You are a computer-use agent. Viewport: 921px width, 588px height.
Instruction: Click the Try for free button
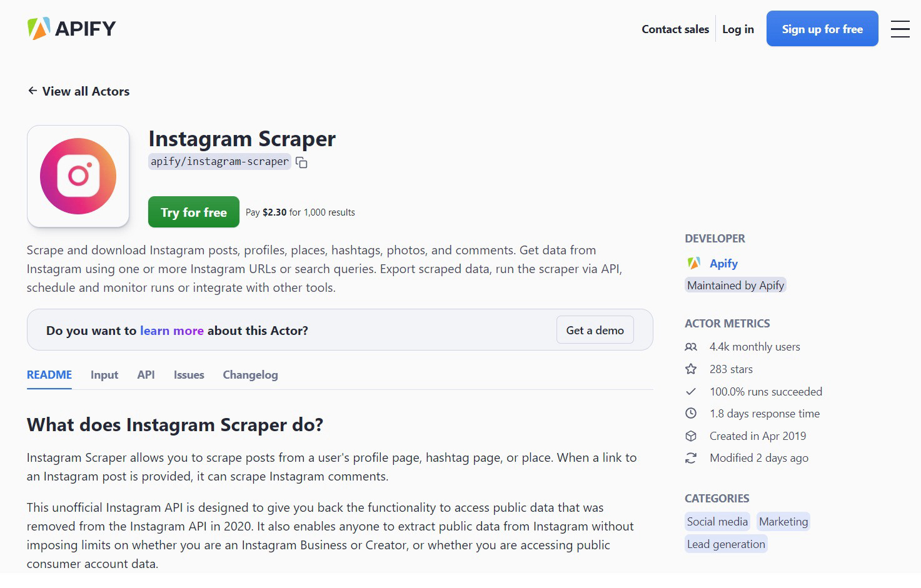tap(194, 212)
